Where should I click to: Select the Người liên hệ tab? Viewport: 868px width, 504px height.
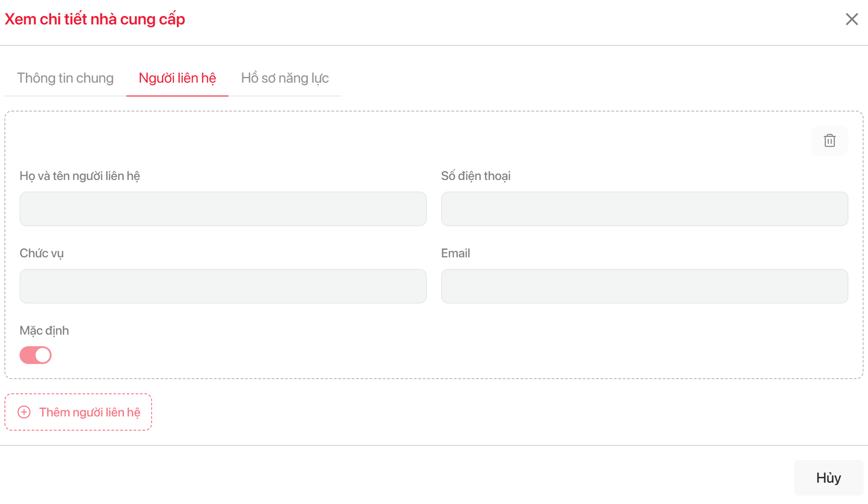click(177, 78)
